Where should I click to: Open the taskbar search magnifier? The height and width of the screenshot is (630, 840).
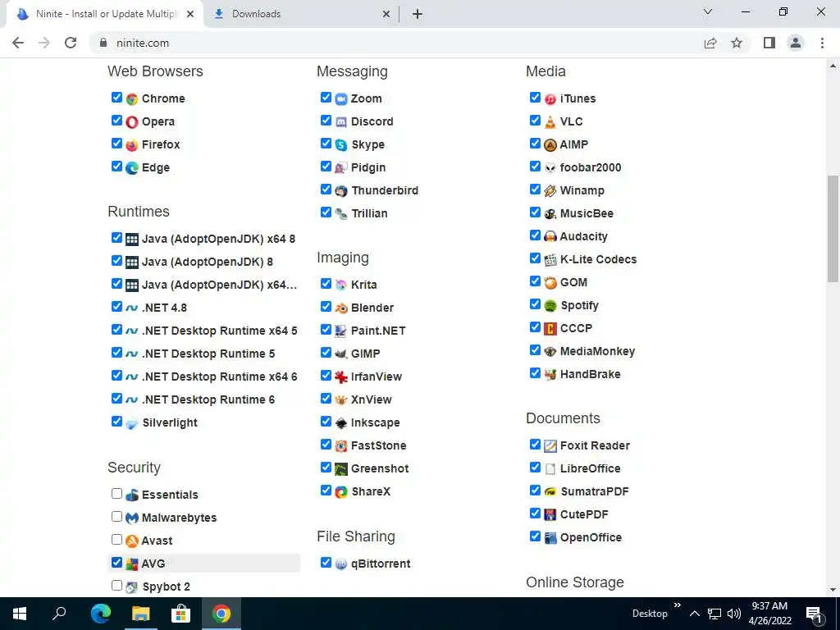[59, 614]
